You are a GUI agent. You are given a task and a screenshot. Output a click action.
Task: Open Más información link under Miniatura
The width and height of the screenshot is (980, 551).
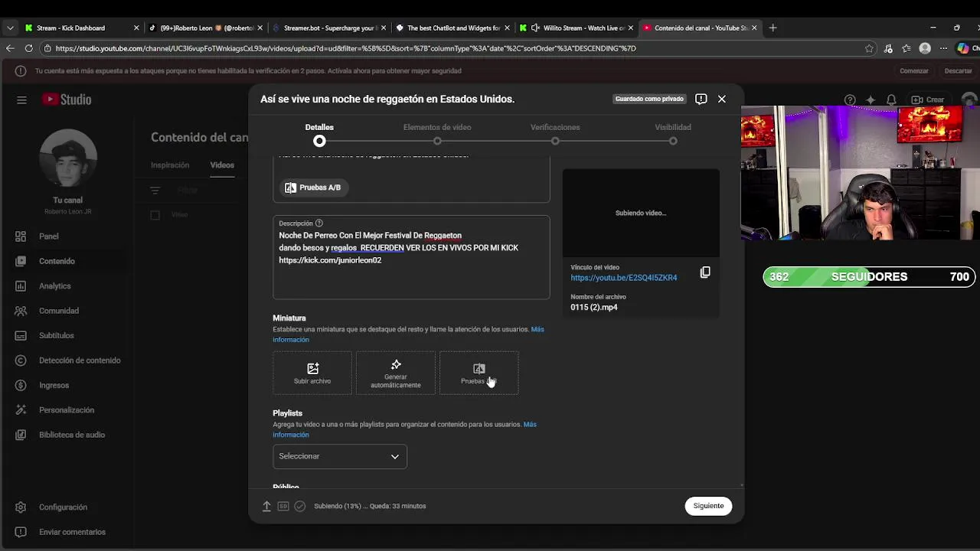point(408,334)
